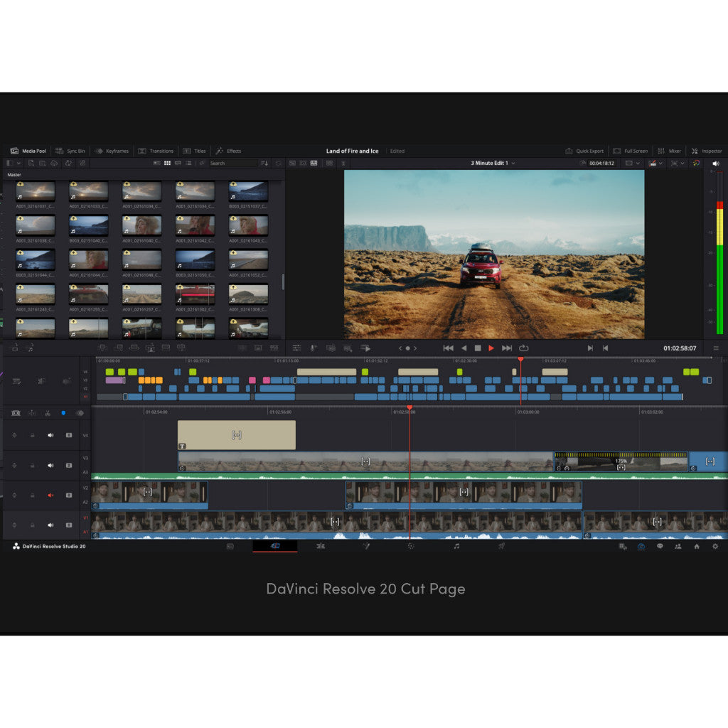Switch media pool to thumbnail grid view
The image size is (728, 728).
click(x=167, y=163)
